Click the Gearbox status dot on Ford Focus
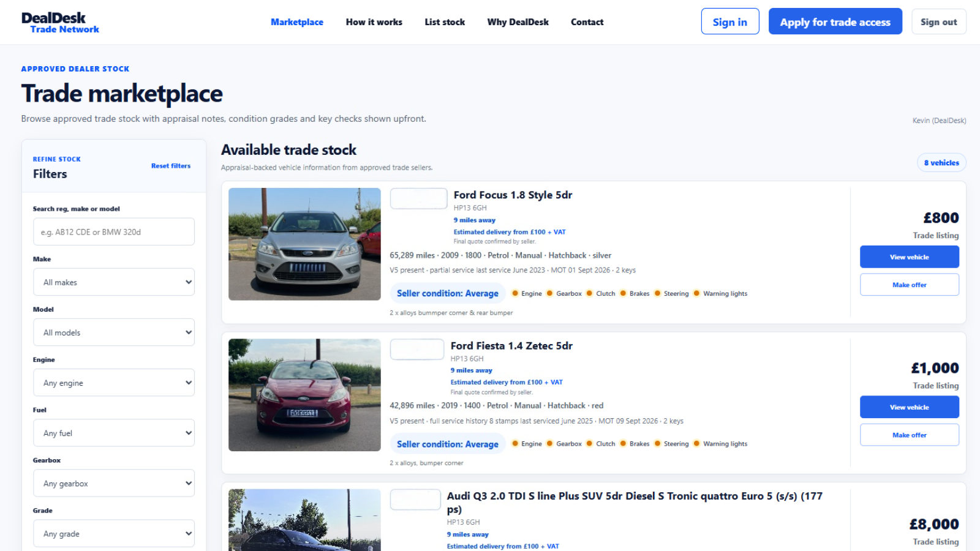This screenshot has height=551, width=980. (550, 293)
